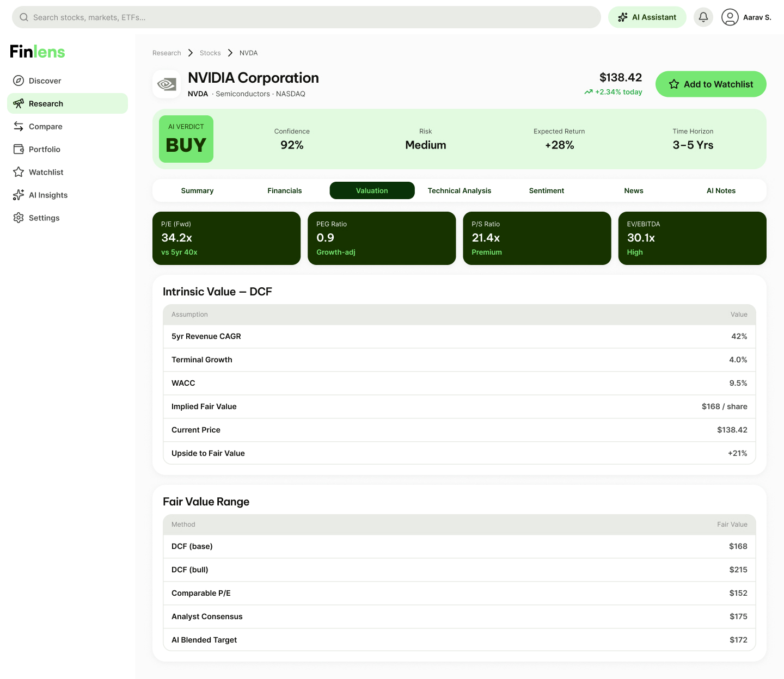Click the Settings gear icon
The width and height of the screenshot is (784, 679).
19,218
